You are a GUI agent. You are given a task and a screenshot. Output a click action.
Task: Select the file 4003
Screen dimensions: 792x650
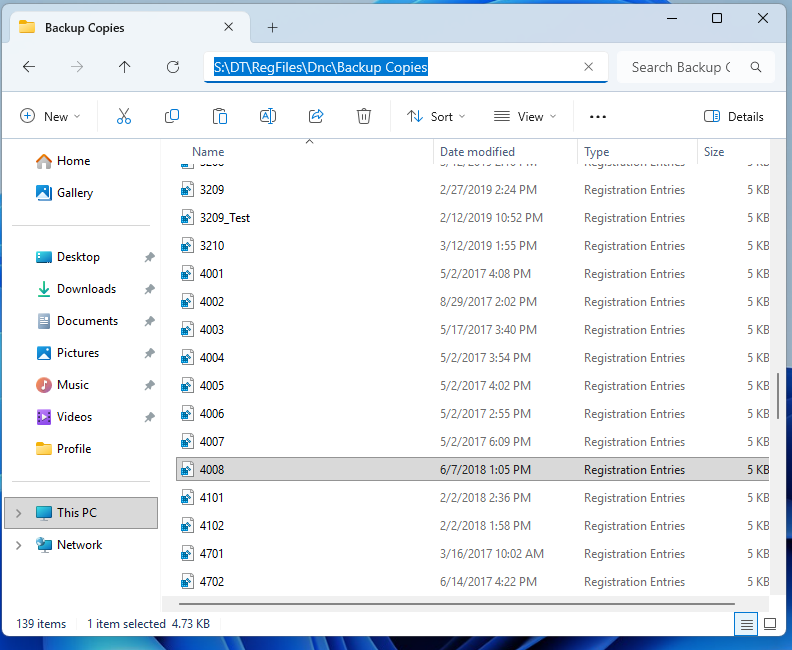click(x=212, y=330)
